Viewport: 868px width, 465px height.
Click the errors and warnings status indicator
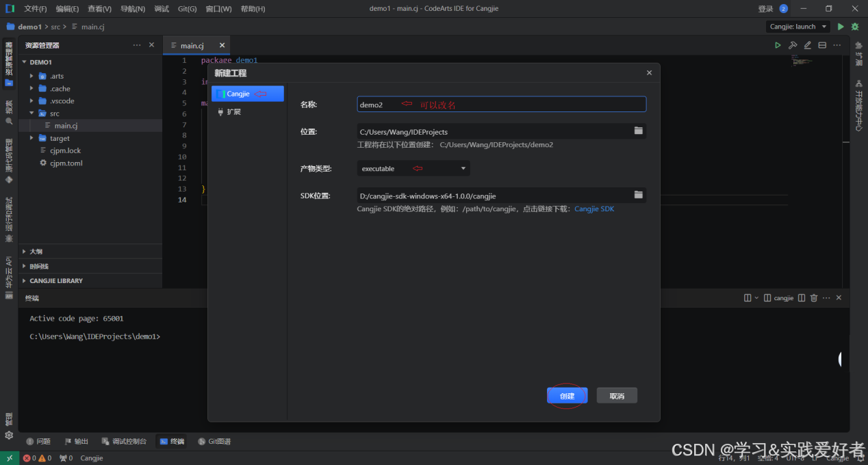point(37,458)
